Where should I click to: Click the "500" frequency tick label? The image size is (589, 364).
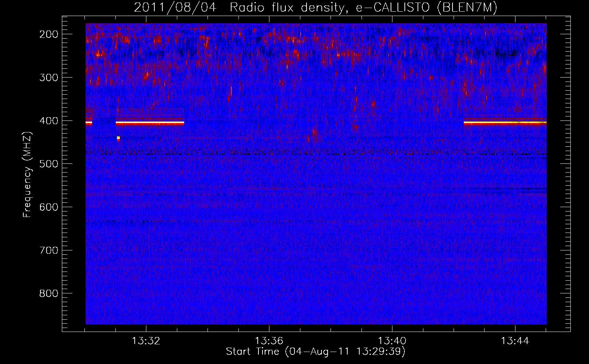49,164
